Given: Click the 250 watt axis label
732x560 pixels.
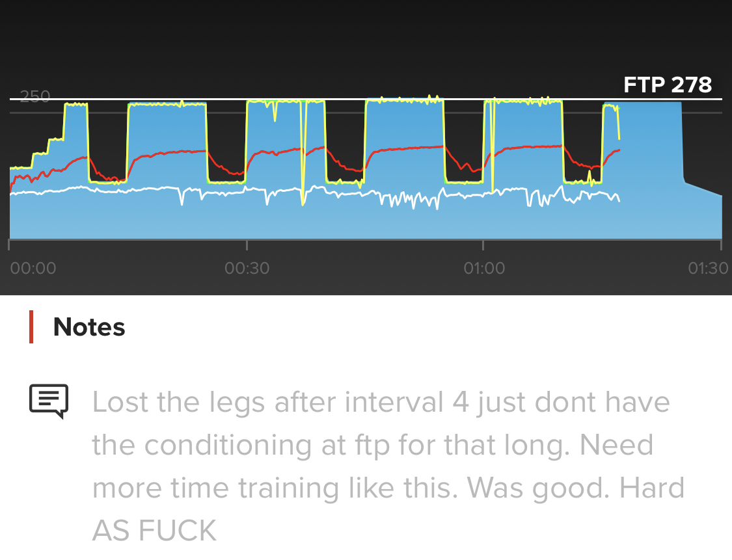Looking at the screenshot, I should click(x=34, y=98).
